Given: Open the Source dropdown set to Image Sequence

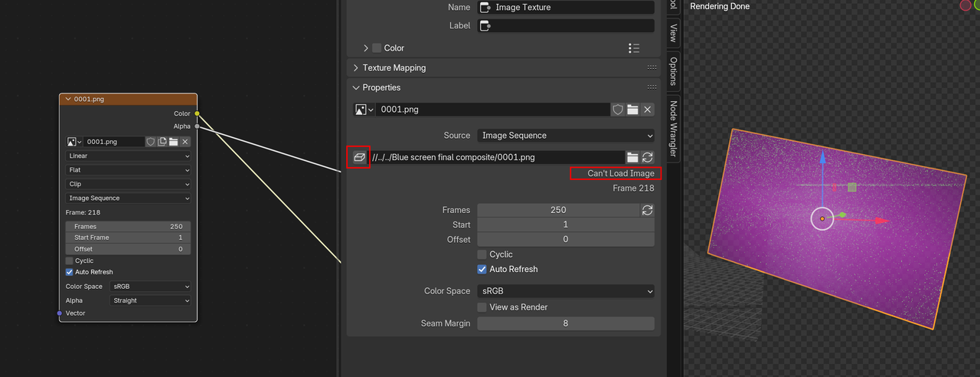Looking at the screenshot, I should [566, 136].
